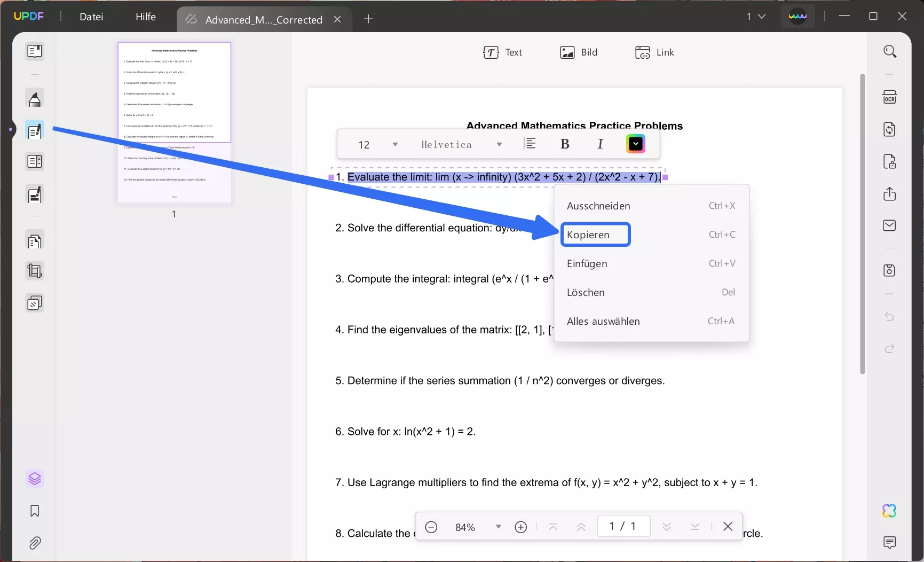The height and width of the screenshot is (562, 924).
Task: Click the heading 'Advanced Mathematics Practice Problems'
Action: (574, 126)
